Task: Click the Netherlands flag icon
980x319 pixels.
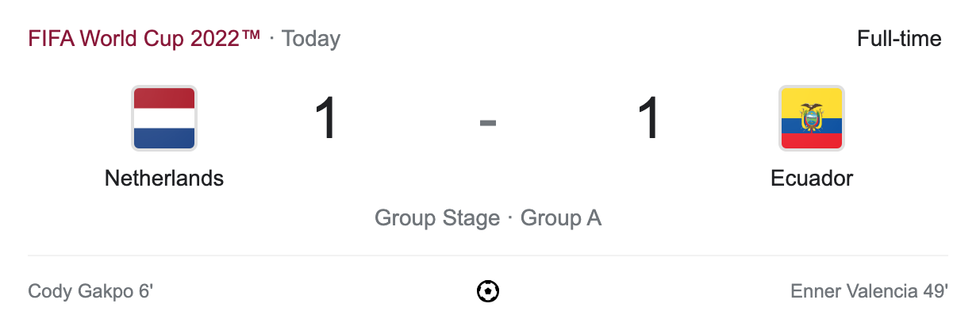Action: [164, 118]
